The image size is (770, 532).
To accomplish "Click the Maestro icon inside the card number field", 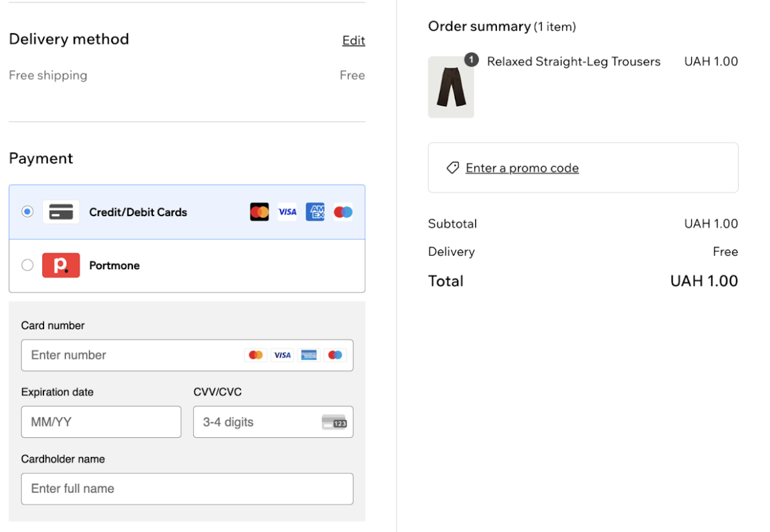I will (335, 355).
